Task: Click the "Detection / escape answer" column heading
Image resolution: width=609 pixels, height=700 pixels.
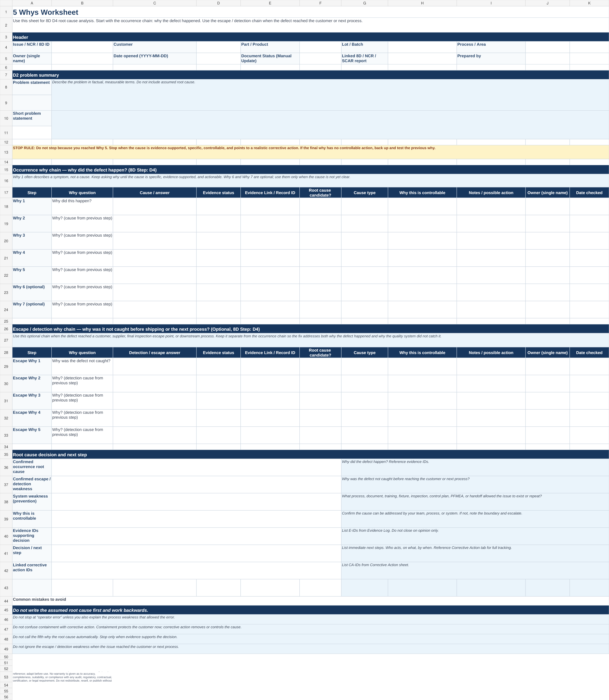Action: coord(155,353)
